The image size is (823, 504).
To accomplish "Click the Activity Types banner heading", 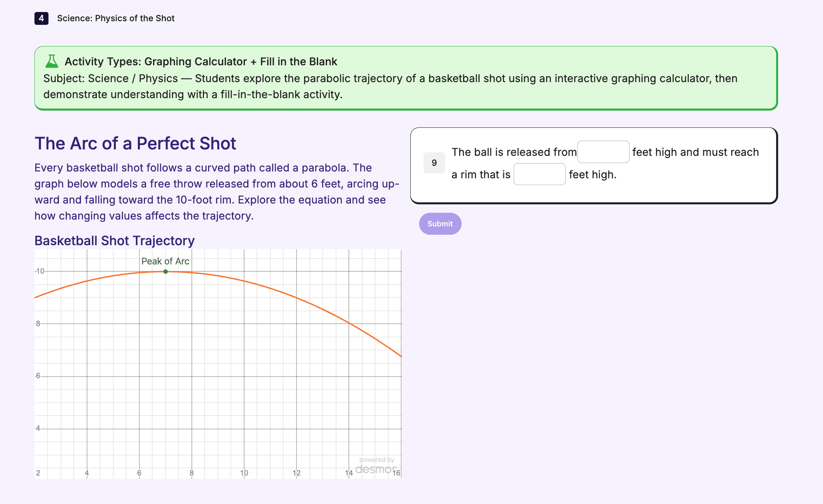I will click(x=201, y=62).
